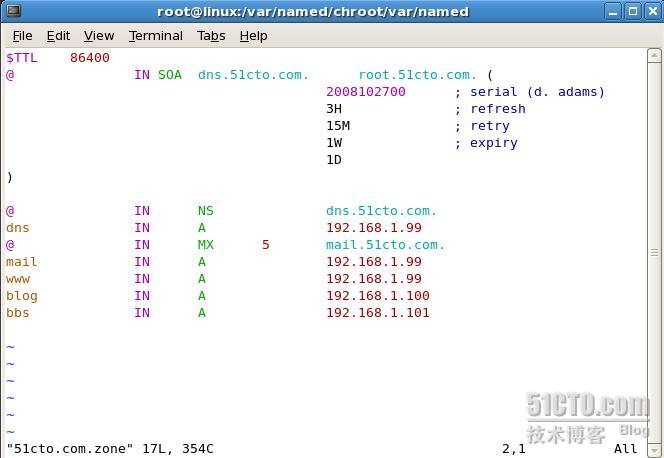This screenshot has width=664, height=458.
Task: Click the closing parenthesis of SOA record
Action: pos(10,177)
